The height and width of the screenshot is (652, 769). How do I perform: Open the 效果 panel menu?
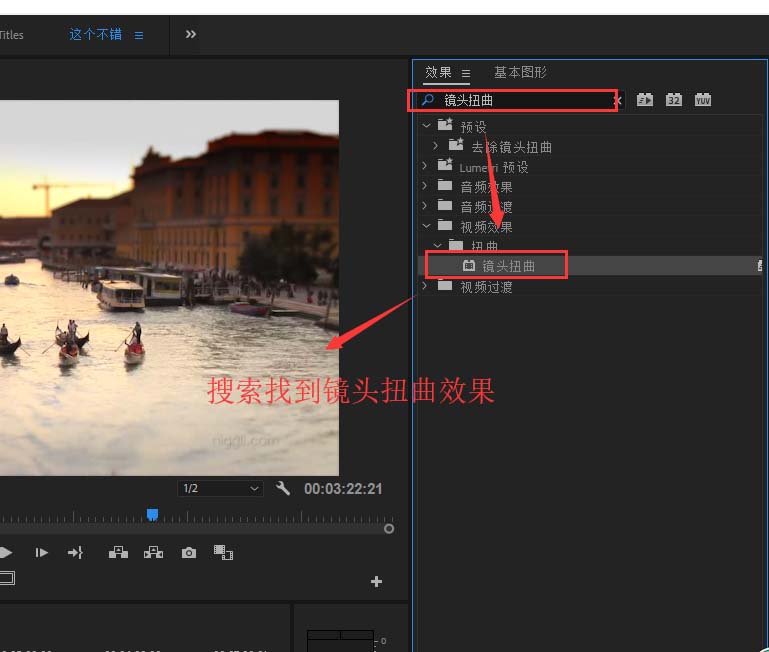point(466,73)
